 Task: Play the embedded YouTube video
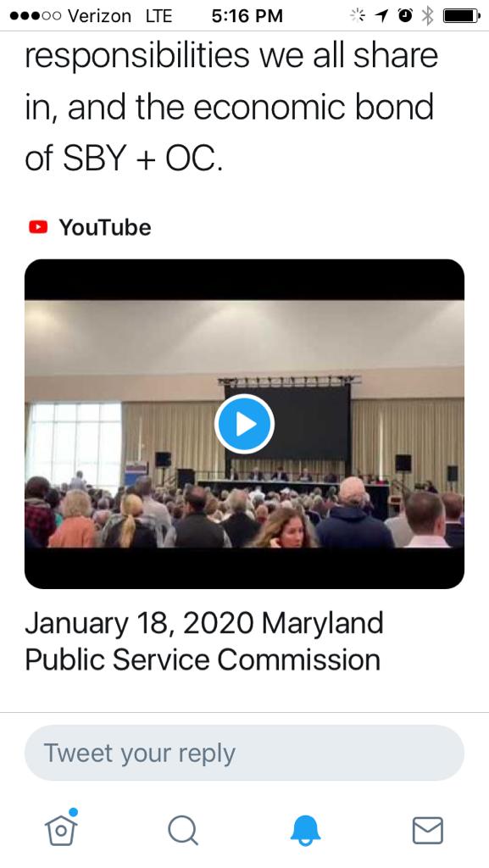coord(244,424)
